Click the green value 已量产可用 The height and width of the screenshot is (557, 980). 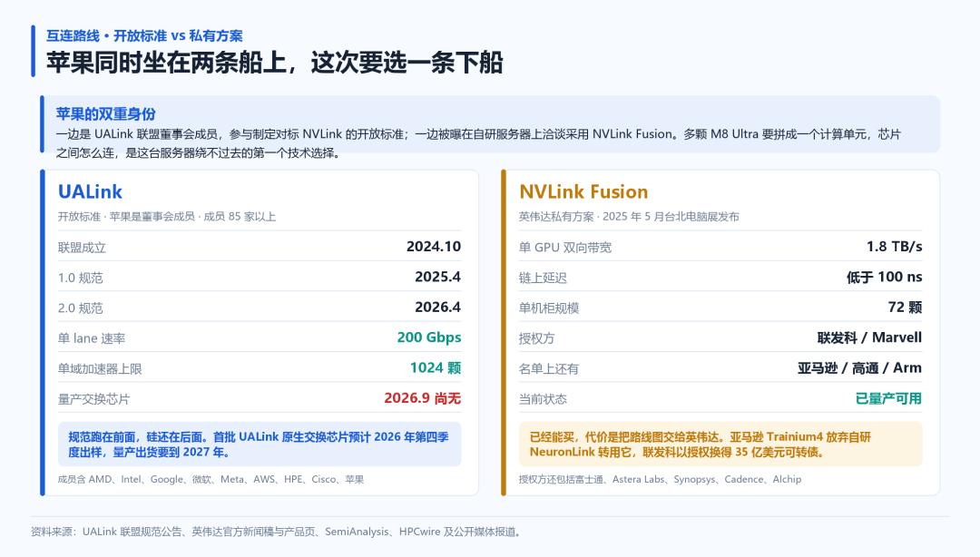coord(888,398)
